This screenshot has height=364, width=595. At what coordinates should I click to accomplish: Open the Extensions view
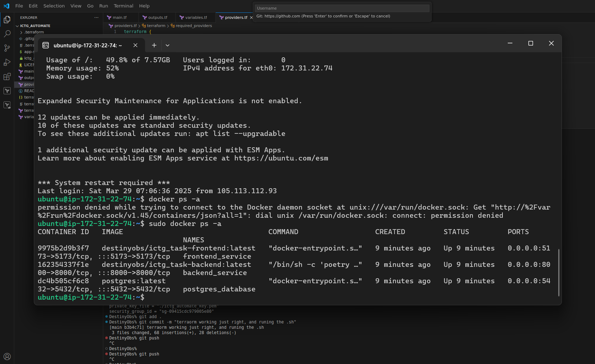pyautogui.click(x=7, y=77)
